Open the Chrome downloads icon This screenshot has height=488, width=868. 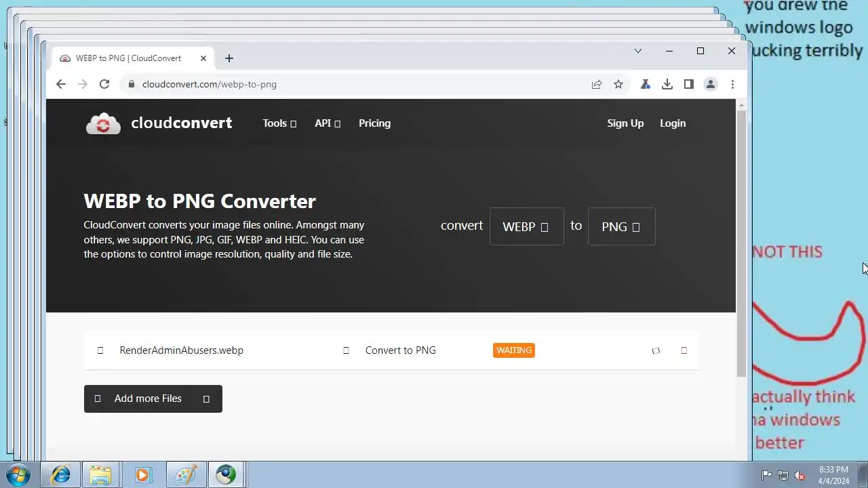tap(667, 84)
